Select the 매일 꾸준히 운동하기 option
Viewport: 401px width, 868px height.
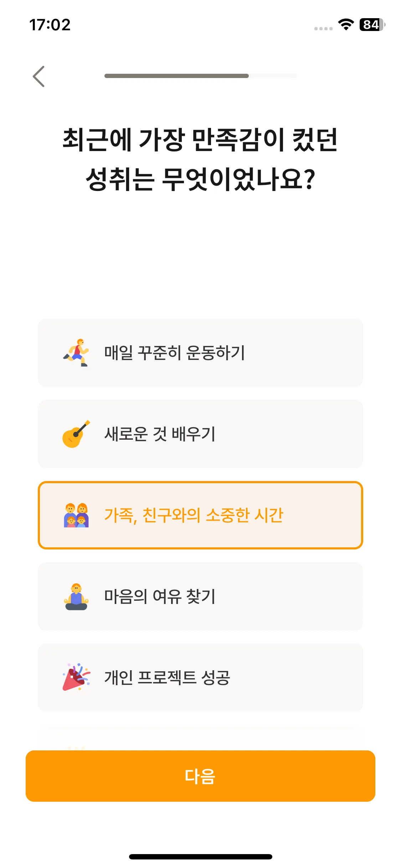pos(200,353)
